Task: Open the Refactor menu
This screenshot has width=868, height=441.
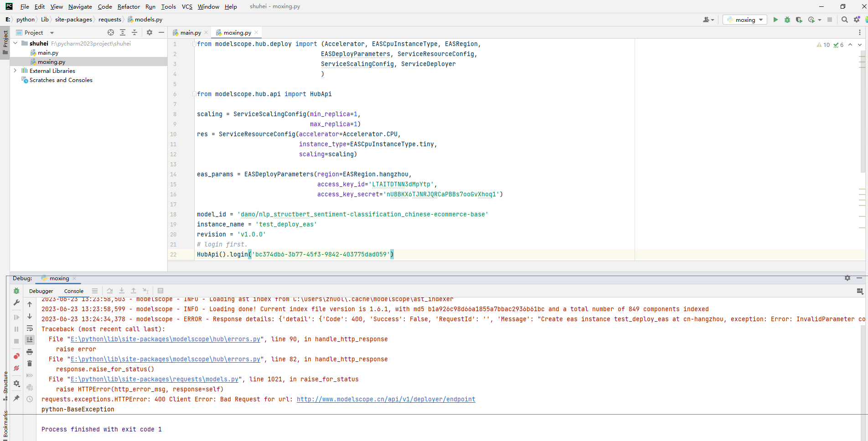Action: tap(129, 6)
